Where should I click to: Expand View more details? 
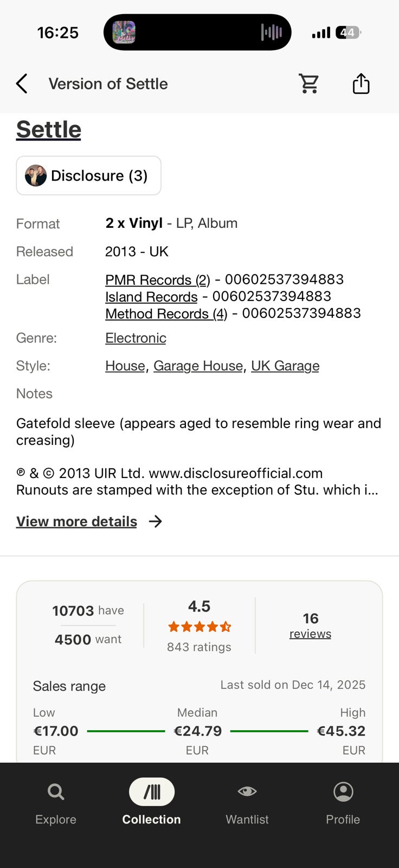pyautogui.click(x=76, y=521)
